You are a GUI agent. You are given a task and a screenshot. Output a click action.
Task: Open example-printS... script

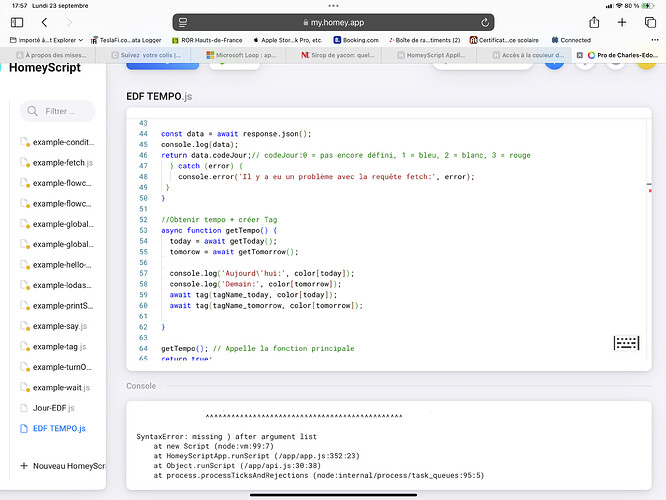[x=63, y=306]
